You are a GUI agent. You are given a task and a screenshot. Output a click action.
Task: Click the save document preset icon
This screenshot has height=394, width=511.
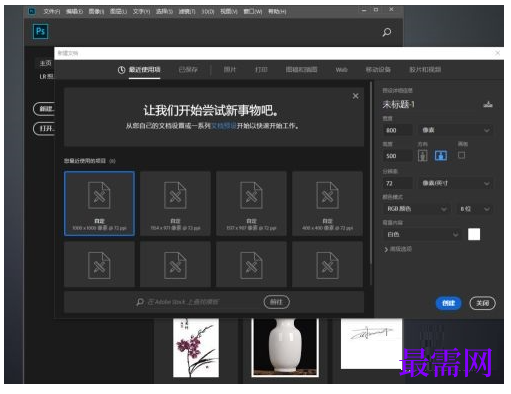(x=488, y=104)
